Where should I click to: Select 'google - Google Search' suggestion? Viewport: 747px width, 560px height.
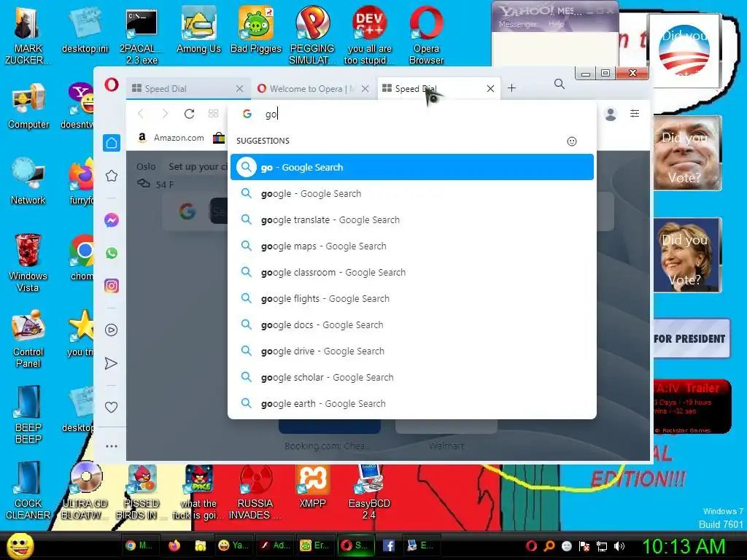point(412,194)
